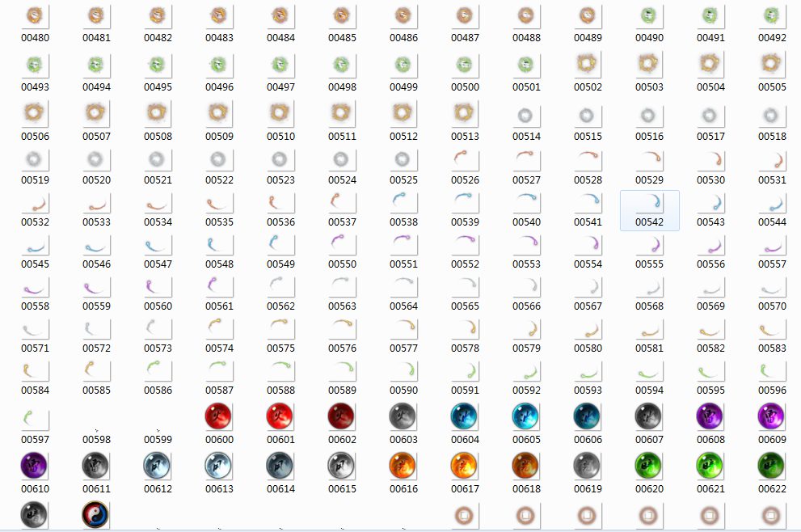Select the golden ring file 00502

(x=587, y=66)
